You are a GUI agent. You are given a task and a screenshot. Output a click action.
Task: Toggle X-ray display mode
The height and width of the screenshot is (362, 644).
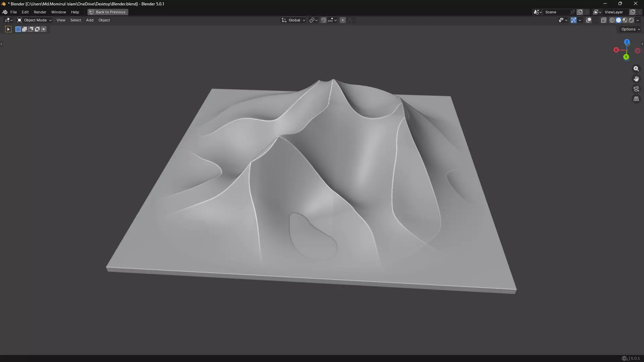coord(603,20)
